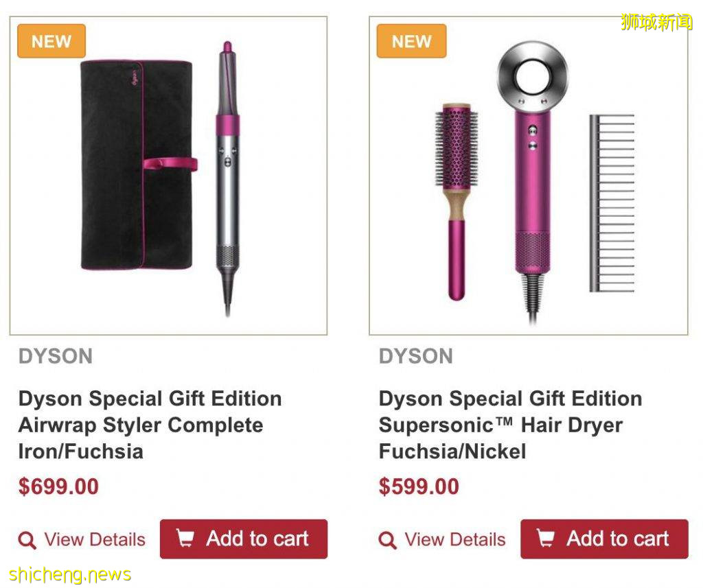Click the NEW badge on the Supersonic product
Image resolution: width=703 pixels, height=588 pixels.
click(411, 41)
